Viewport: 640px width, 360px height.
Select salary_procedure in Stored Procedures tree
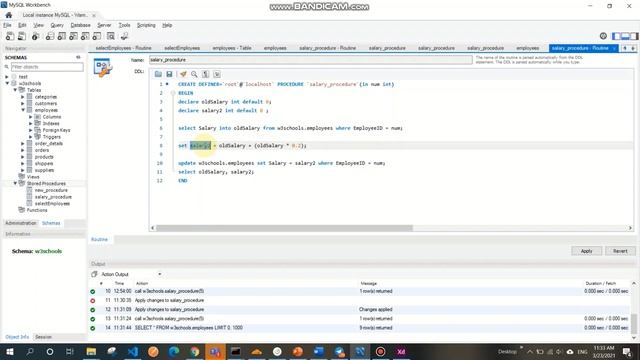(53, 197)
